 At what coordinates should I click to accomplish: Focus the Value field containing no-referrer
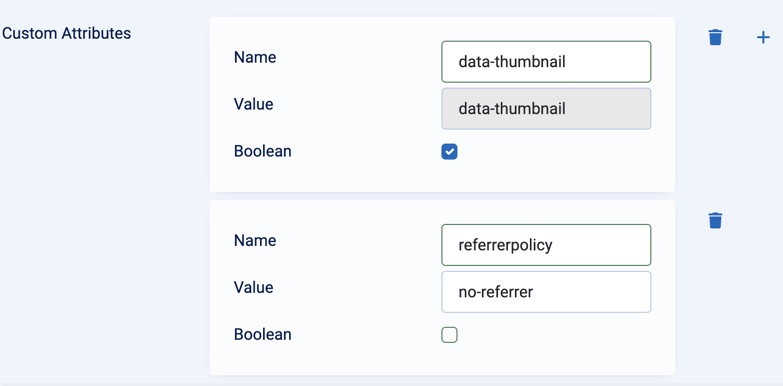click(x=546, y=292)
